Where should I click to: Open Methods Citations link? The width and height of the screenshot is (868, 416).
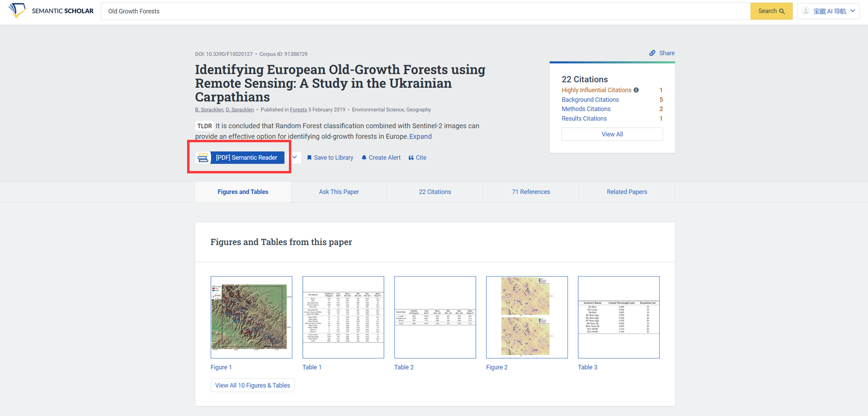point(586,109)
